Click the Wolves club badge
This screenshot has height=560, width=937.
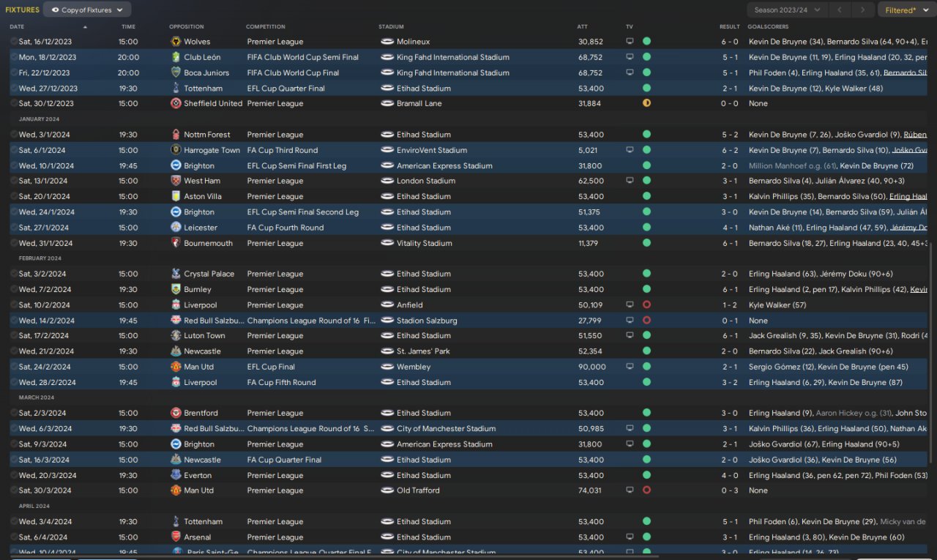(x=176, y=42)
